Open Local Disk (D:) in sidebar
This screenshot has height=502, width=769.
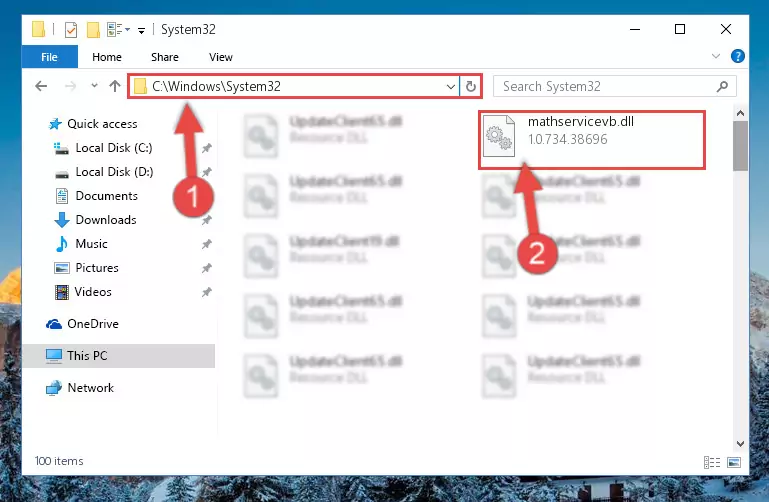114,172
